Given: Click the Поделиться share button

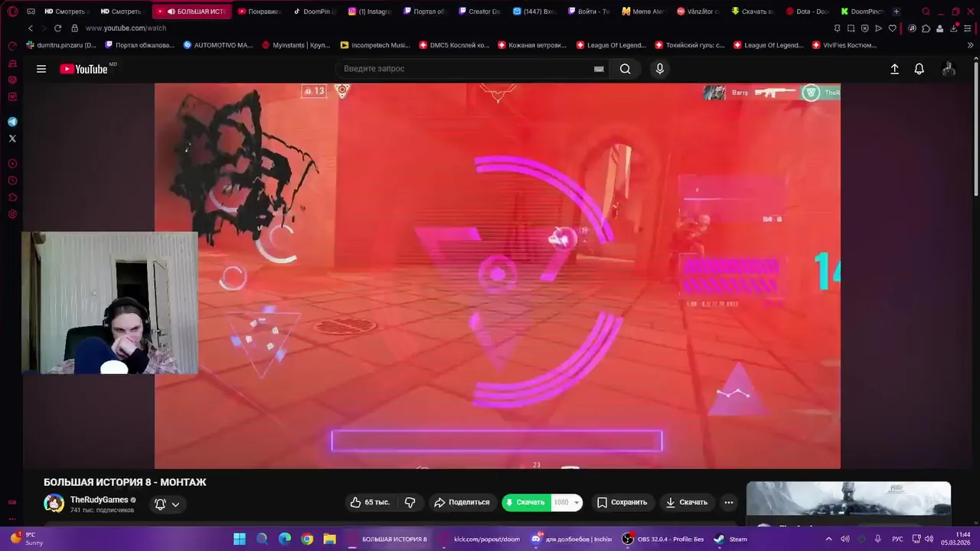Looking at the screenshot, I should point(462,502).
